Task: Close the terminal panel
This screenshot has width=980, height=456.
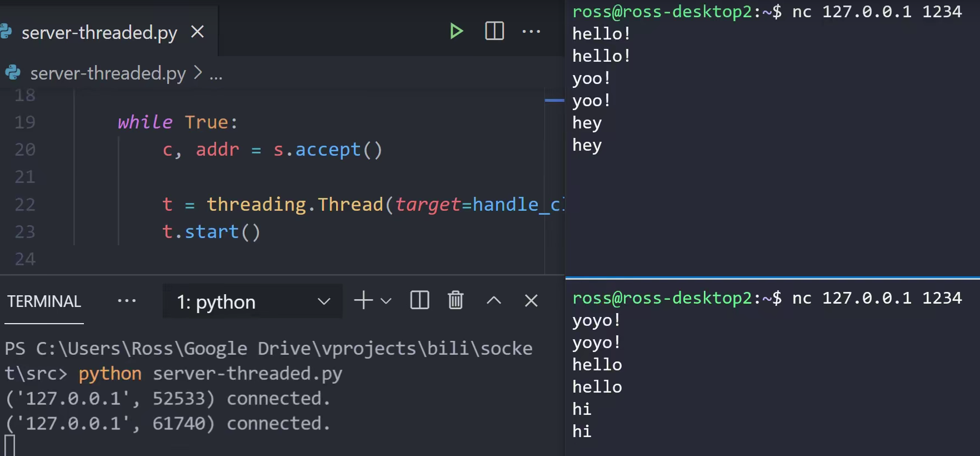Action: [x=531, y=301]
